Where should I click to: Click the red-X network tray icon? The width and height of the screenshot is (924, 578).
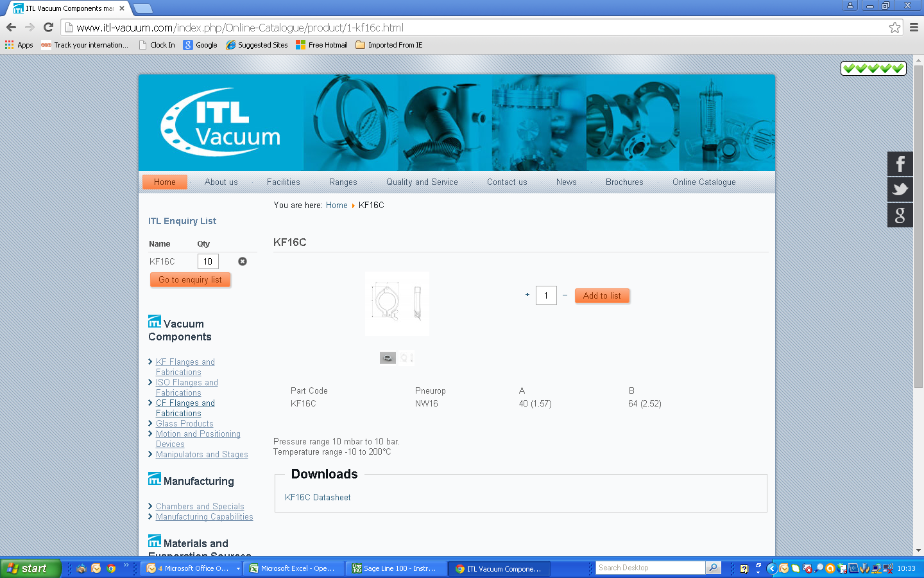pos(888,568)
